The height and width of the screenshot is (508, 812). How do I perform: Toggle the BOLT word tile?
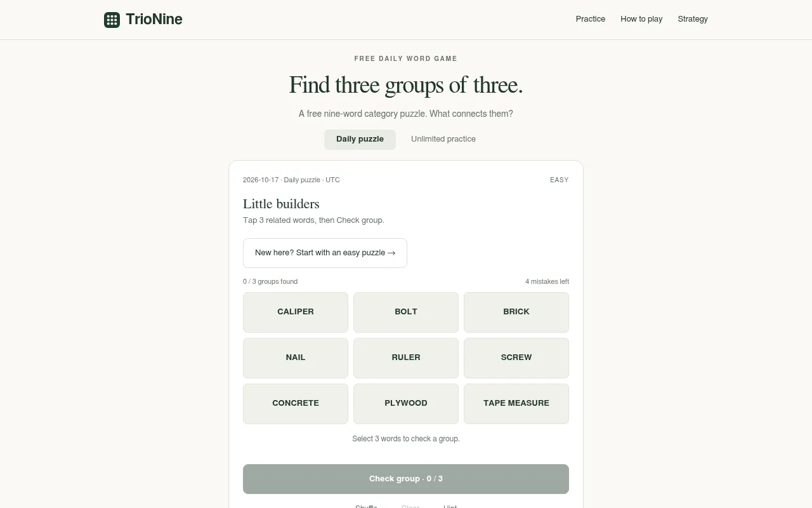pyautogui.click(x=406, y=312)
